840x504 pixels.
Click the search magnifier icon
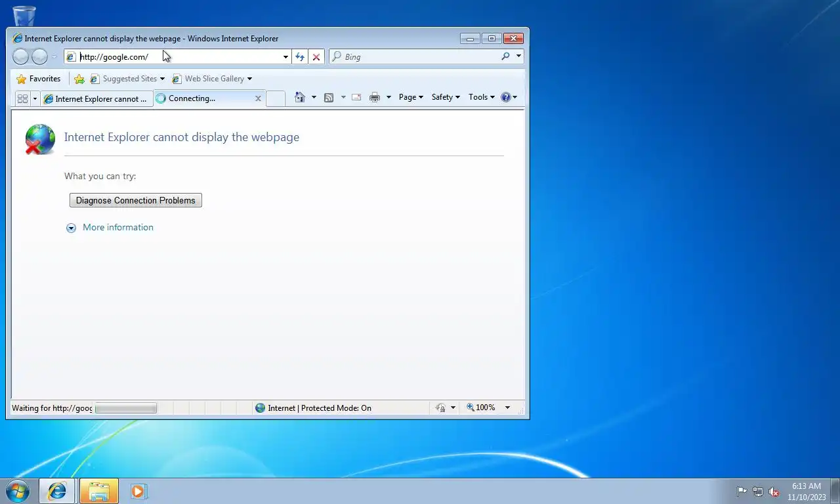505,56
